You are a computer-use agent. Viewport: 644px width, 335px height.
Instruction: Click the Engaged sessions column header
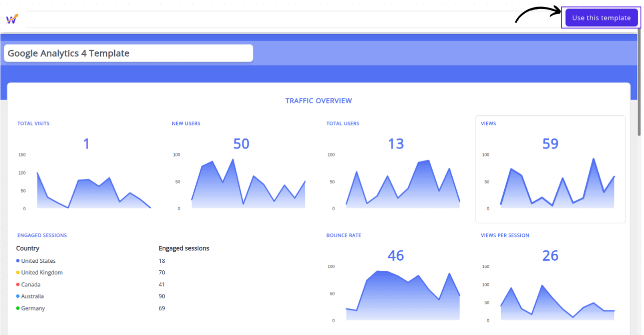(184, 248)
